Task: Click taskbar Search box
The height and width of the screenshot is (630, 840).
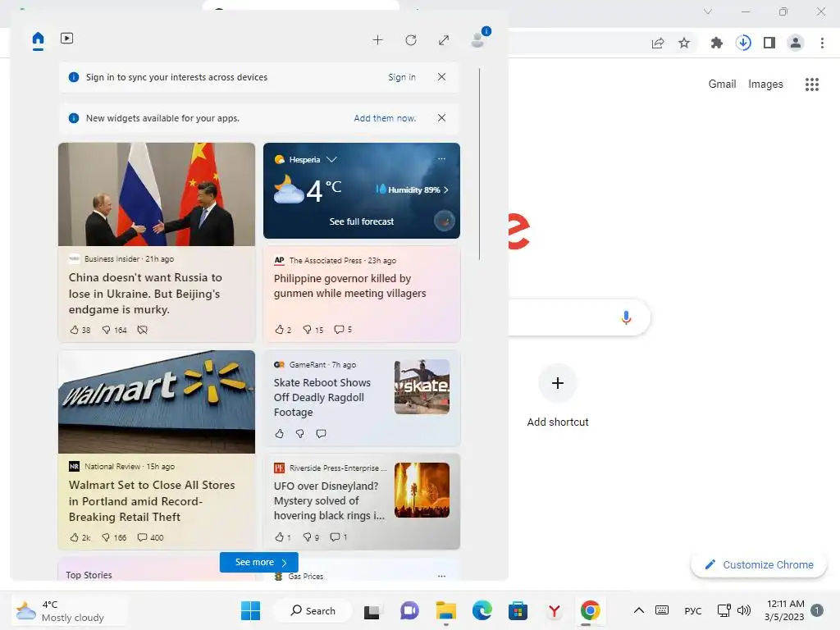Action: [x=313, y=610]
